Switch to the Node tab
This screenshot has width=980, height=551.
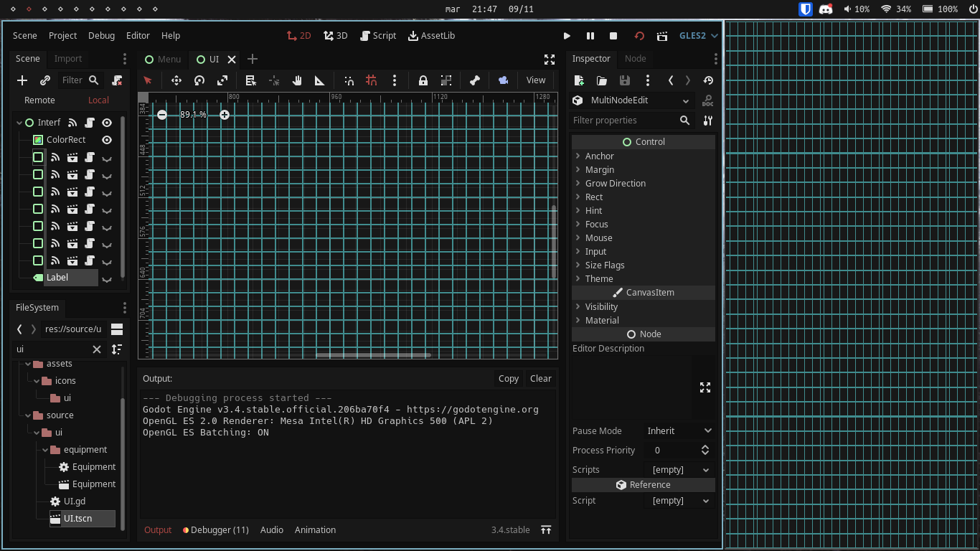tap(636, 59)
